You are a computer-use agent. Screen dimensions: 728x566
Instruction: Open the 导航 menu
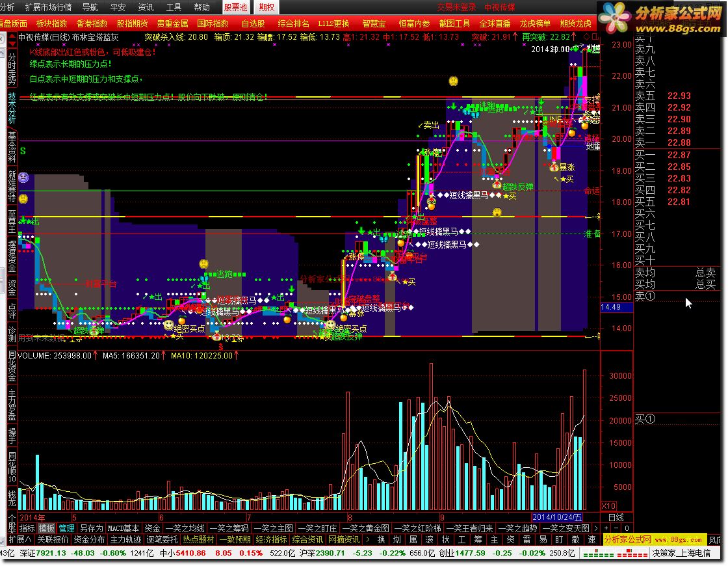(x=90, y=7)
